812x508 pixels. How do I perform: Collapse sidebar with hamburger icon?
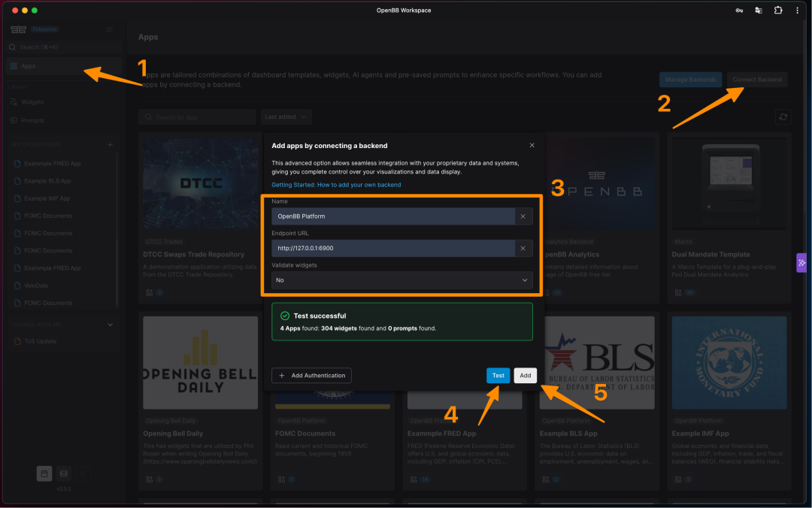(109, 29)
